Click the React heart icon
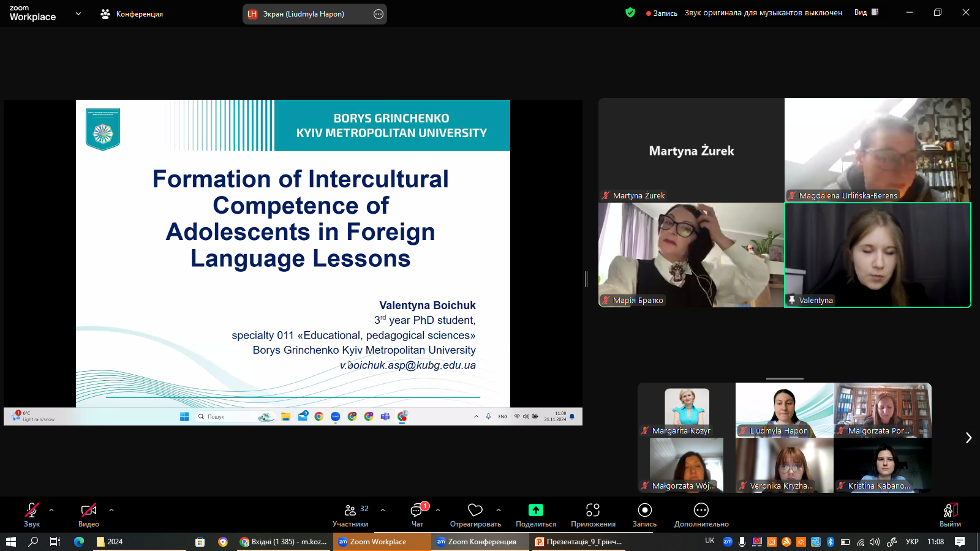This screenshot has width=980, height=551. [x=475, y=510]
